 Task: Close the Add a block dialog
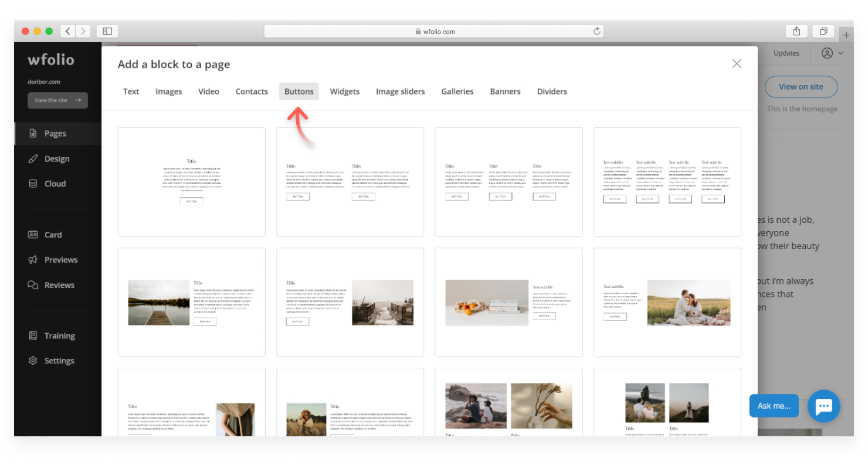pos(737,64)
